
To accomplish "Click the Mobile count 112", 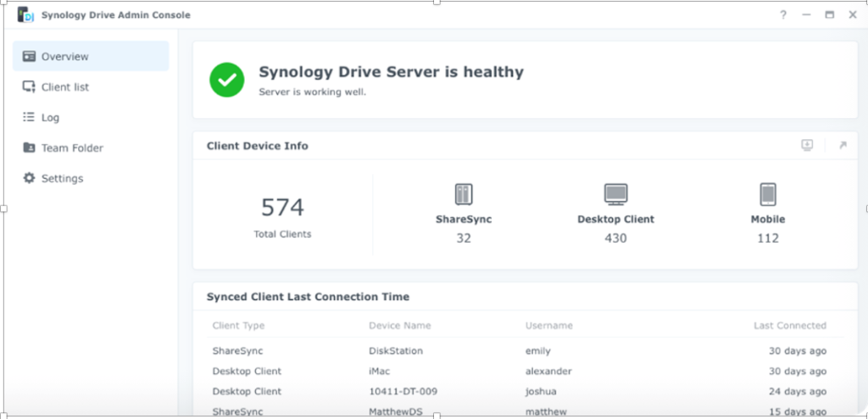I will (x=768, y=238).
